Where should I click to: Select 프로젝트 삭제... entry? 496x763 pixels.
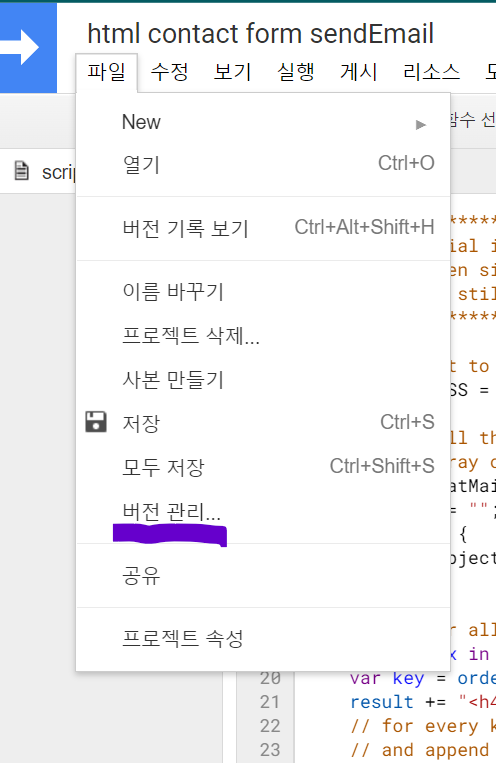click(x=263, y=335)
